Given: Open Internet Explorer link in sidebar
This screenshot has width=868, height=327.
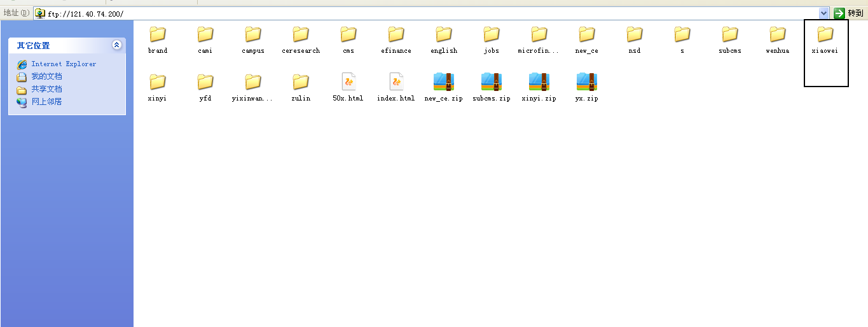Looking at the screenshot, I should pos(64,64).
